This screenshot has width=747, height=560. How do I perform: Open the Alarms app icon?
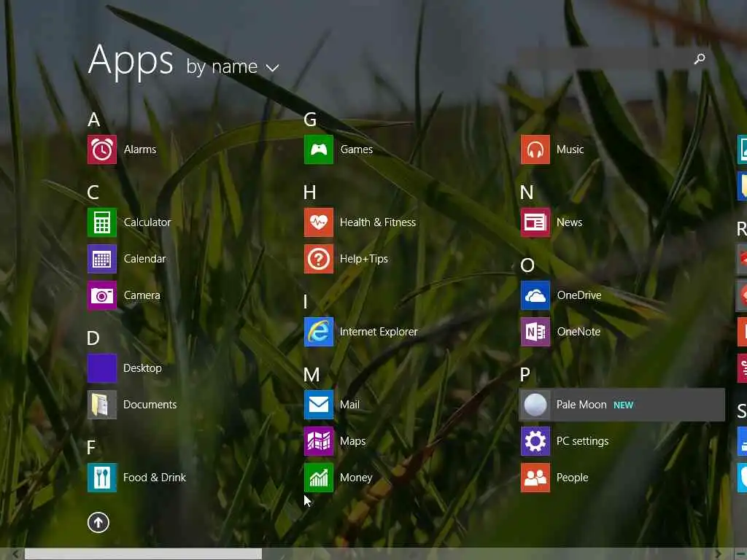point(102,149)
